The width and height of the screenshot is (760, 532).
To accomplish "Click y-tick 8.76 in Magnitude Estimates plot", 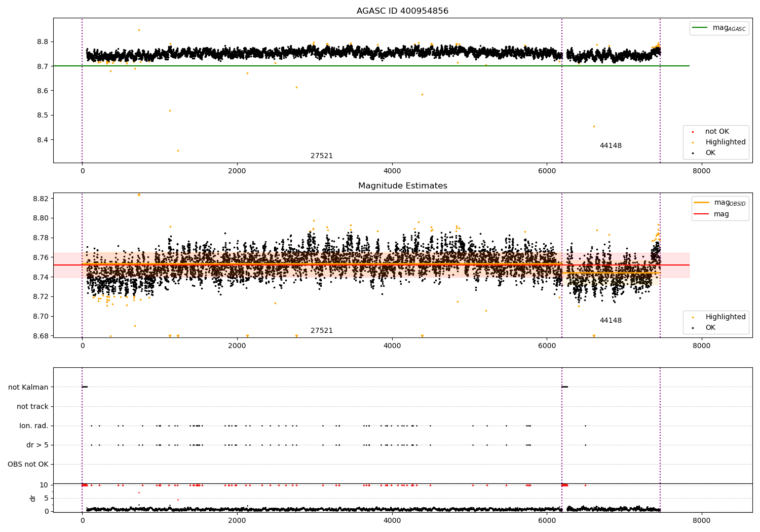I will (41, 257).
